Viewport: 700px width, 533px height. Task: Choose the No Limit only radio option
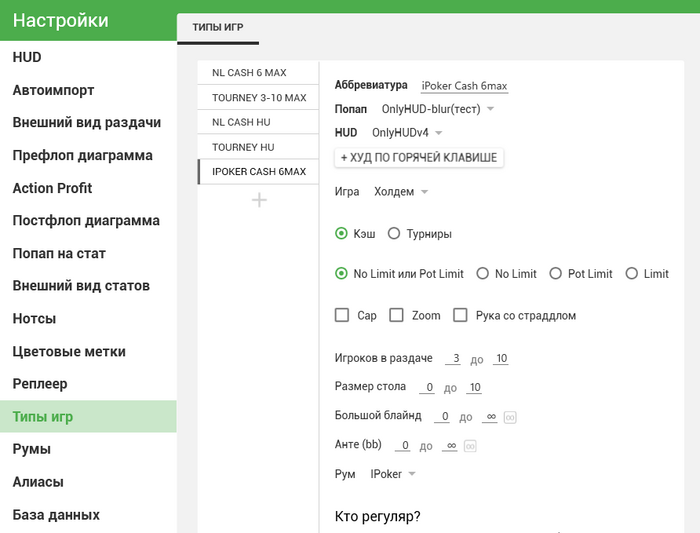tap(483, 273)
